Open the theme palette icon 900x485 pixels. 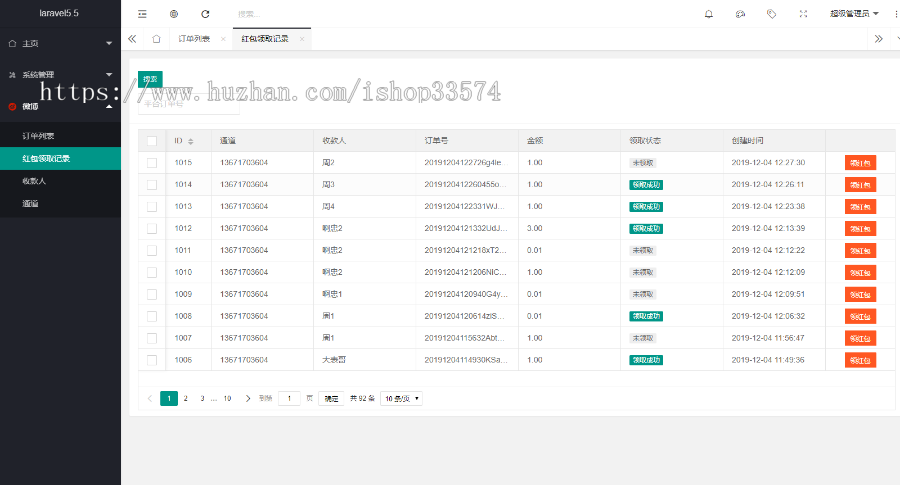pos(740,14)
